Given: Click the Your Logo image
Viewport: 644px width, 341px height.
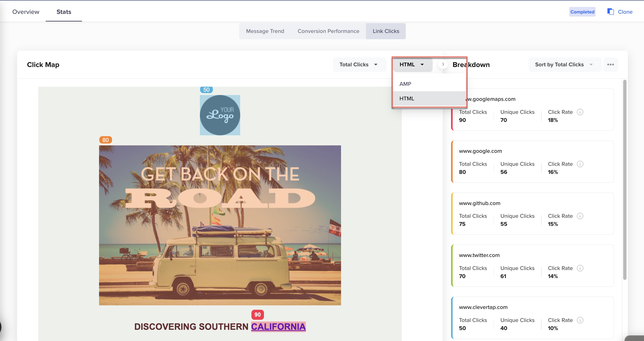Looking at the screenshot, I should pos(220,115).
